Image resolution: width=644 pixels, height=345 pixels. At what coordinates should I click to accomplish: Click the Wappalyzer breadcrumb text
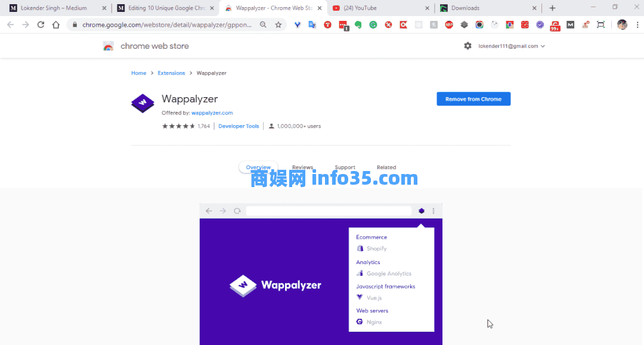pos(212,73)
